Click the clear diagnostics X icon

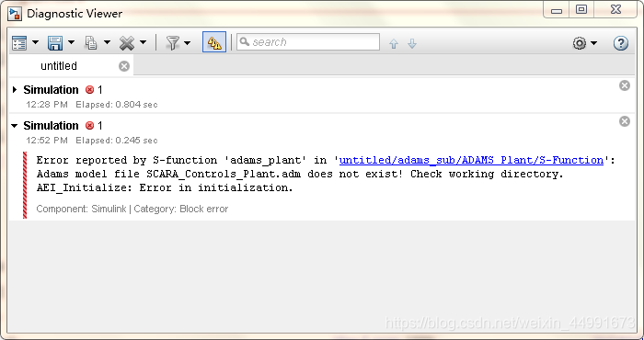coord(127,42)
